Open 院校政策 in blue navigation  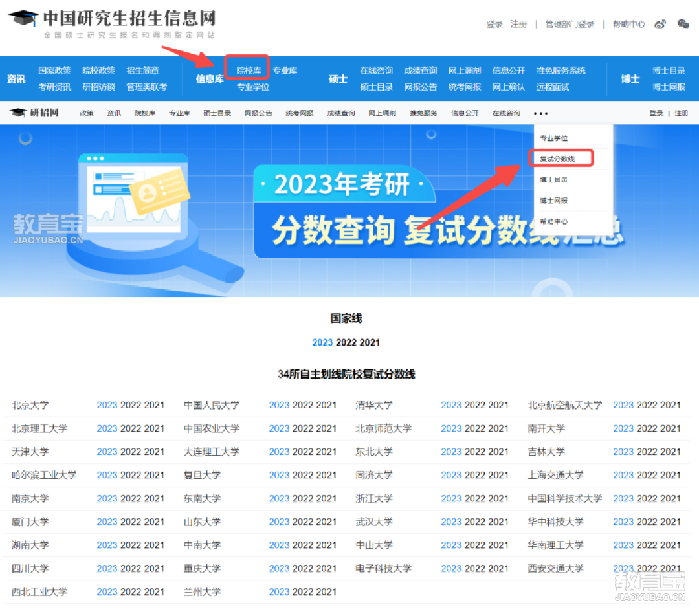(x=98, y=71)
